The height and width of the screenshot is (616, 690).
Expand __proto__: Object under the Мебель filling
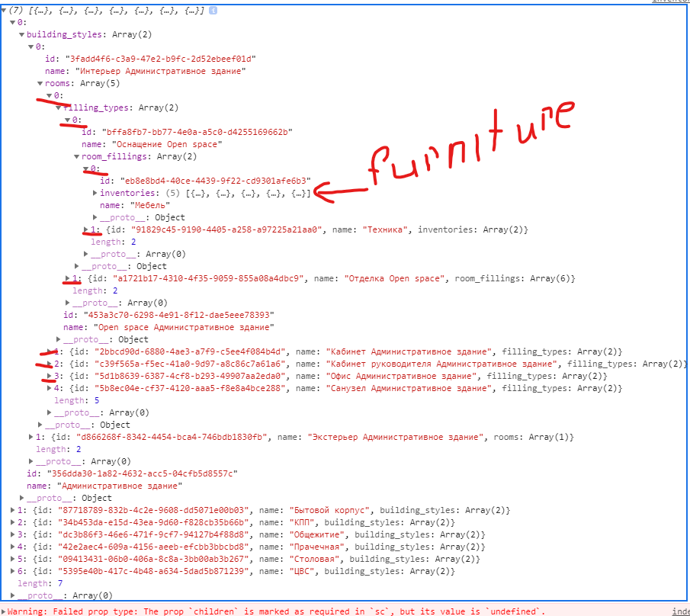pyautogui.click(x=93, y=217)
